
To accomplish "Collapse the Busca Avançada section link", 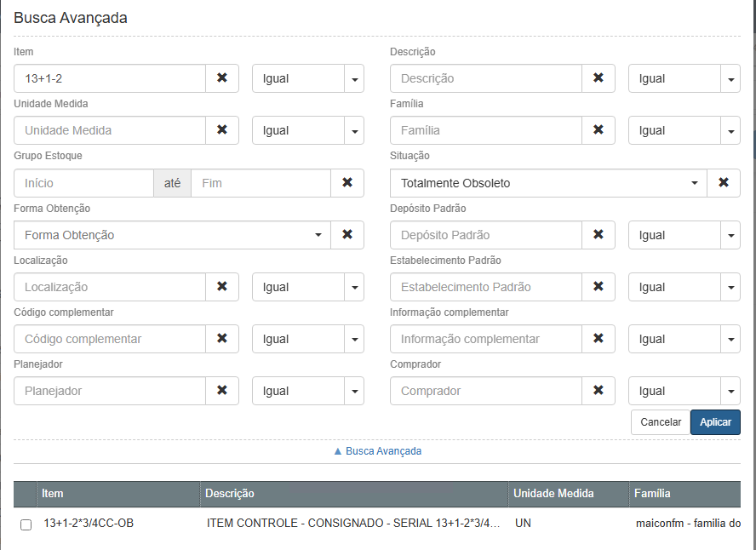I will coord(377,451).
